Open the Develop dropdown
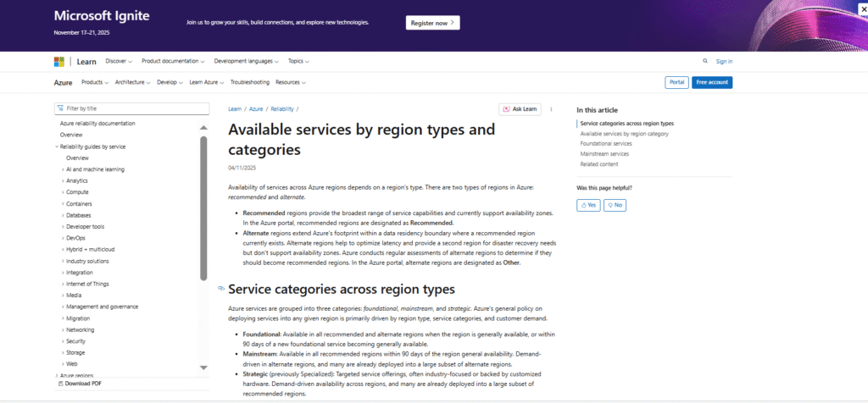Viewport: 868px width, 403px height. click(x=170, y=82)
